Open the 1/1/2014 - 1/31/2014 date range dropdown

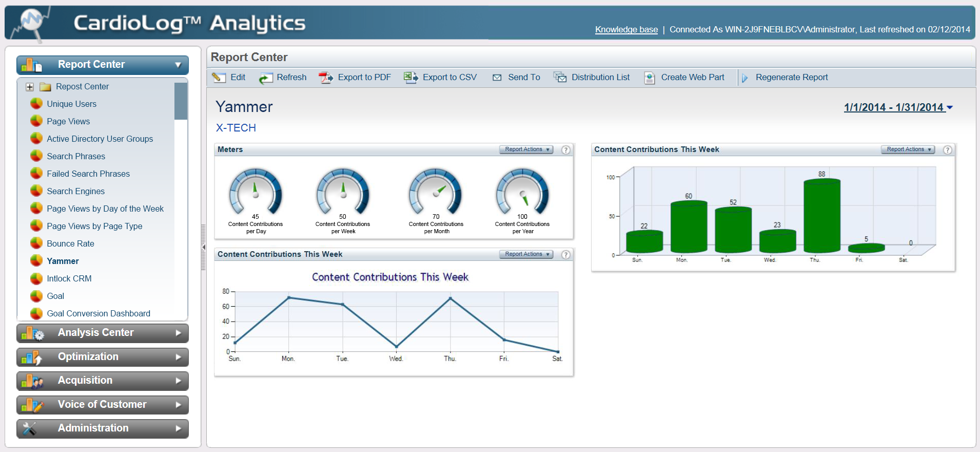click(x=898, y=107)
